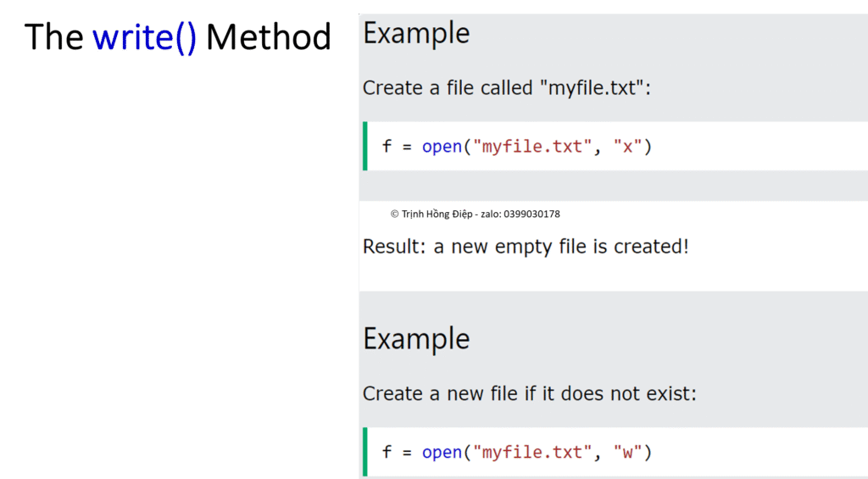Click the "Result: a new empty file is created!" text
868x479 pixels.
click(526, 247)
